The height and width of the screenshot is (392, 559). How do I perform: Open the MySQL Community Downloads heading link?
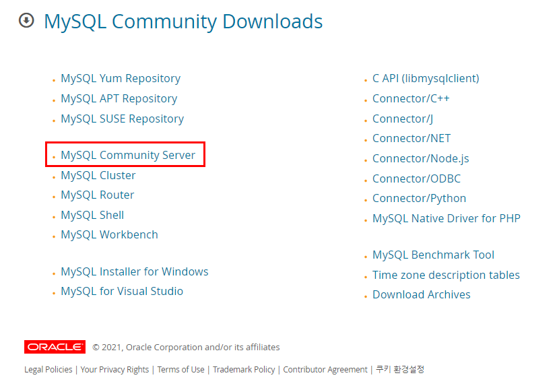183,22
